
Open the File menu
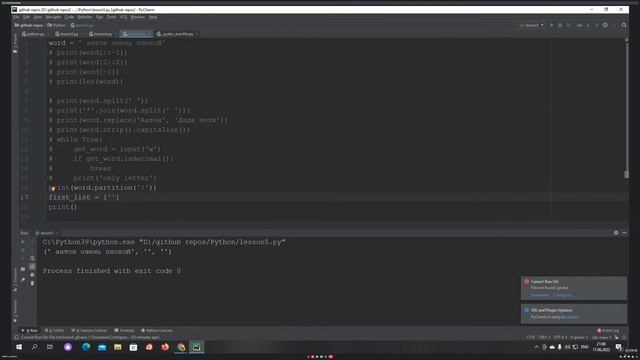[x=16, y=17]
